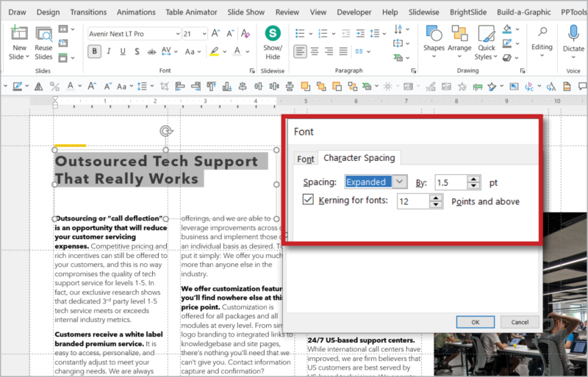Click Align Left objects icon
588x377 pixels.
[180, 87]
